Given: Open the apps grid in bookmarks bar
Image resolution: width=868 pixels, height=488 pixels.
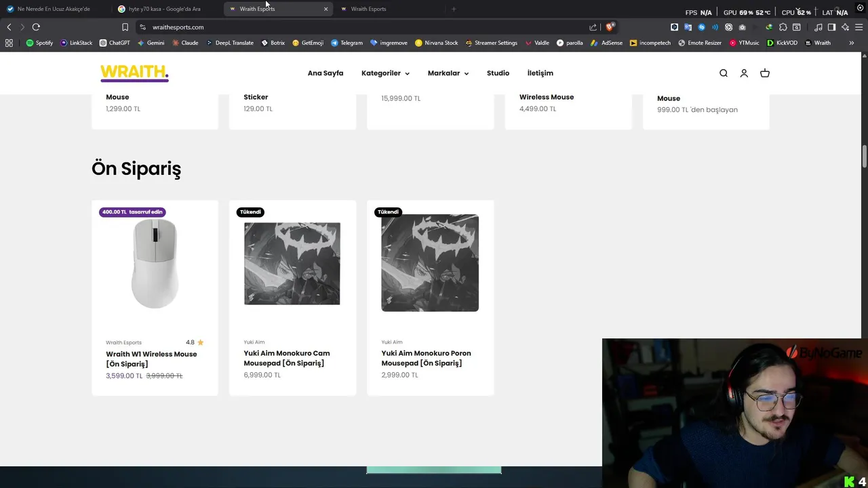Looking at the screenshot, I should pos(9,43).
